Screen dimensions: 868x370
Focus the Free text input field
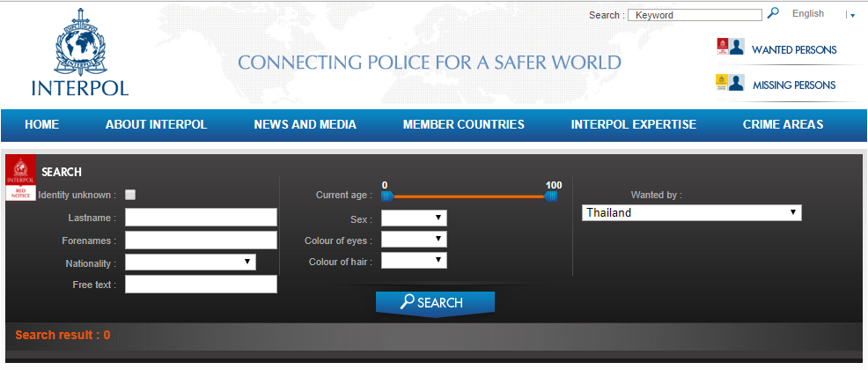tap(201, 285)
